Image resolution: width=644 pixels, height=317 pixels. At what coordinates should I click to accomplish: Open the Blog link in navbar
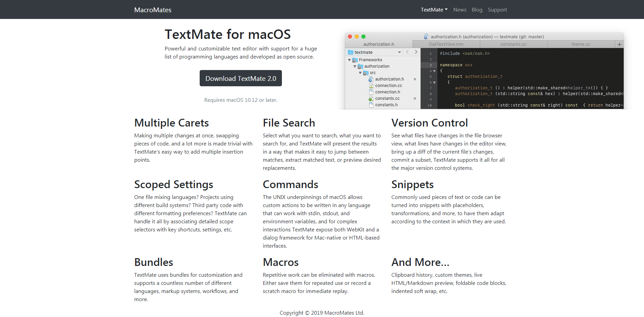[477, 10]
